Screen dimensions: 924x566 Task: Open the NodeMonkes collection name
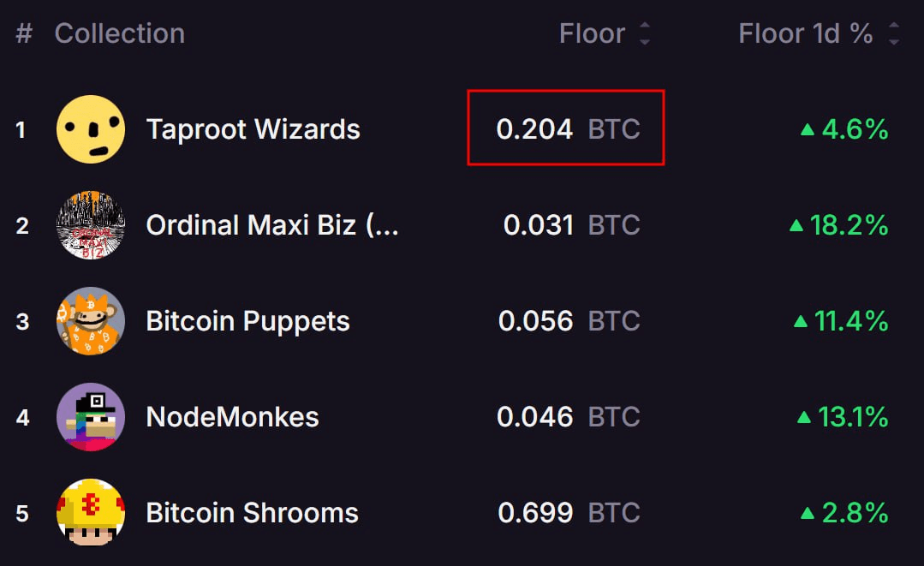[233, 417]
